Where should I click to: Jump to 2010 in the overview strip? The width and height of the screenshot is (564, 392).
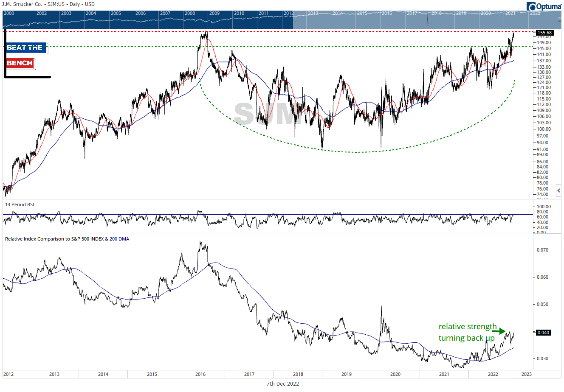239,13
